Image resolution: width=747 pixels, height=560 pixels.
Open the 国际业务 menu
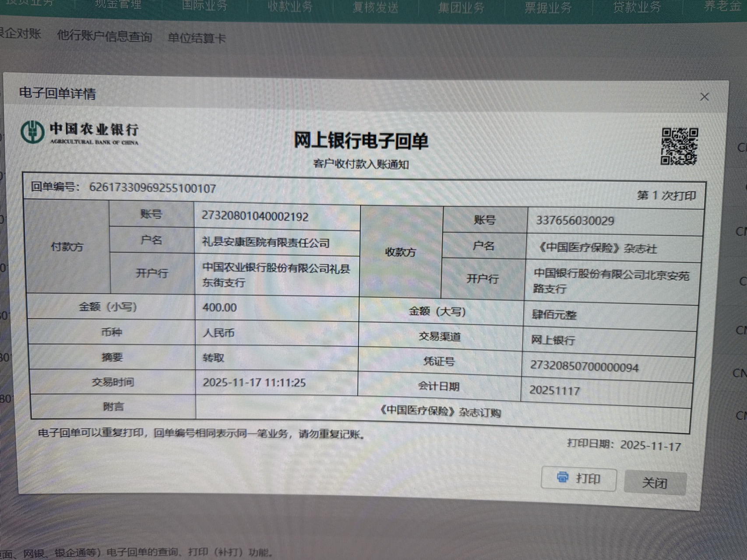coord(204,6)
